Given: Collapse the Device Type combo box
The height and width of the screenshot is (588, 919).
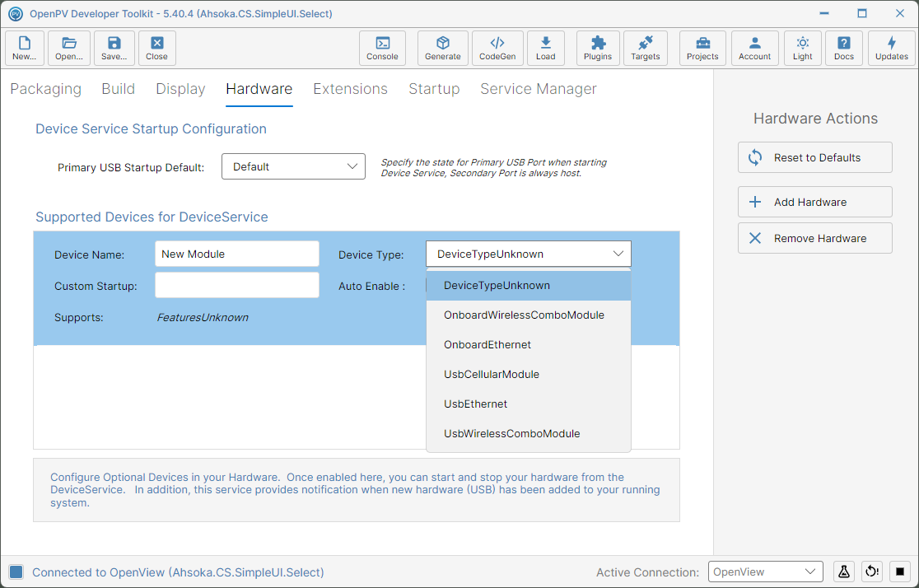Looking at the screenshot, I should pos(529,254).
